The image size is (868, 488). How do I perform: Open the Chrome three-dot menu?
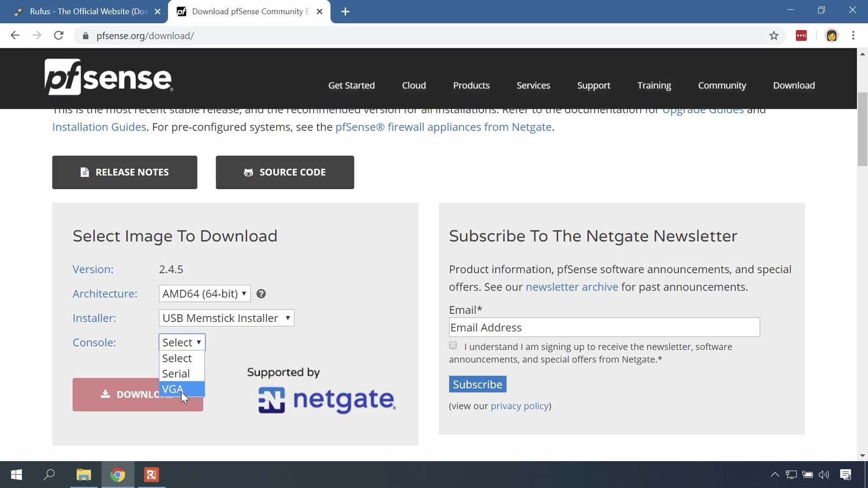[x=853, y=35]
